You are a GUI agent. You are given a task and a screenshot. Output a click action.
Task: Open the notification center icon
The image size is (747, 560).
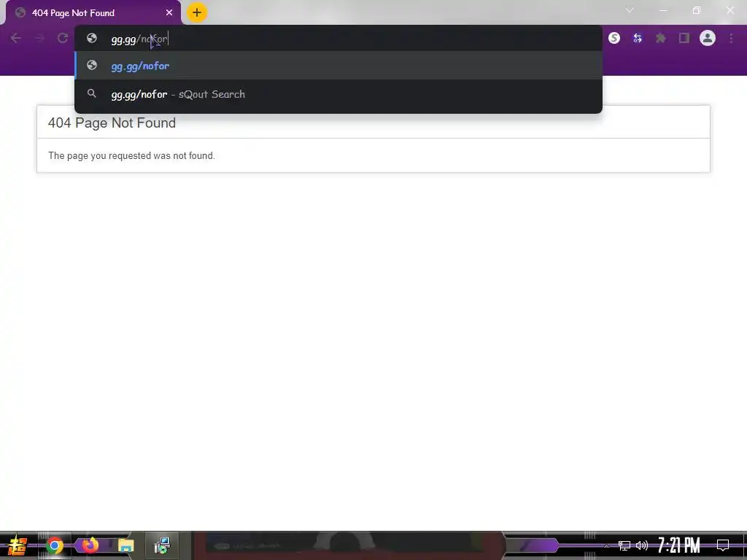click(723, 545)
